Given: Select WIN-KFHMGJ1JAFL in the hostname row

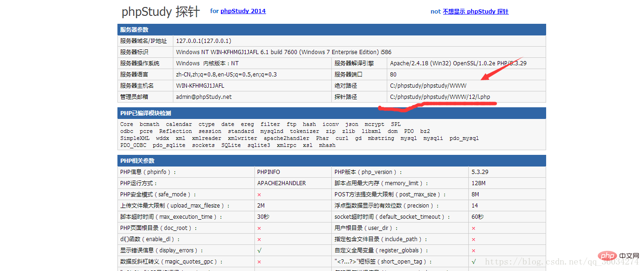Looking at the screenshot, I should [200, 86].
